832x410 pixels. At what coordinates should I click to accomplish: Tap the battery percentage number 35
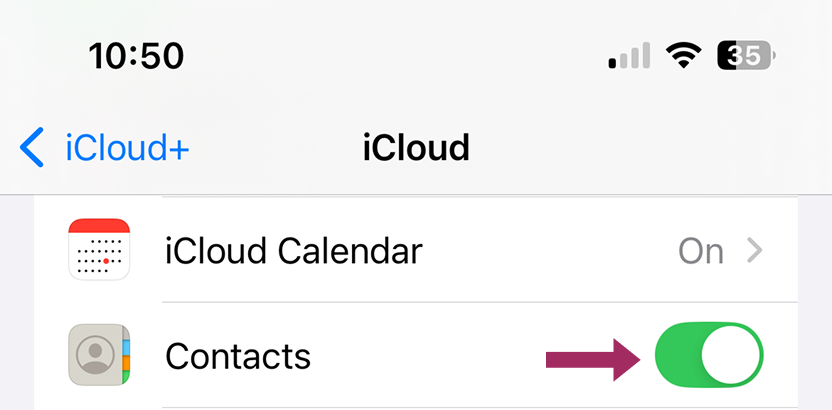[748, 56]
